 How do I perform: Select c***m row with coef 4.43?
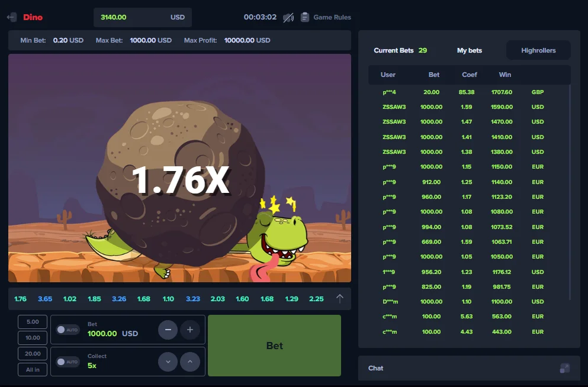[x=468, y=332]
